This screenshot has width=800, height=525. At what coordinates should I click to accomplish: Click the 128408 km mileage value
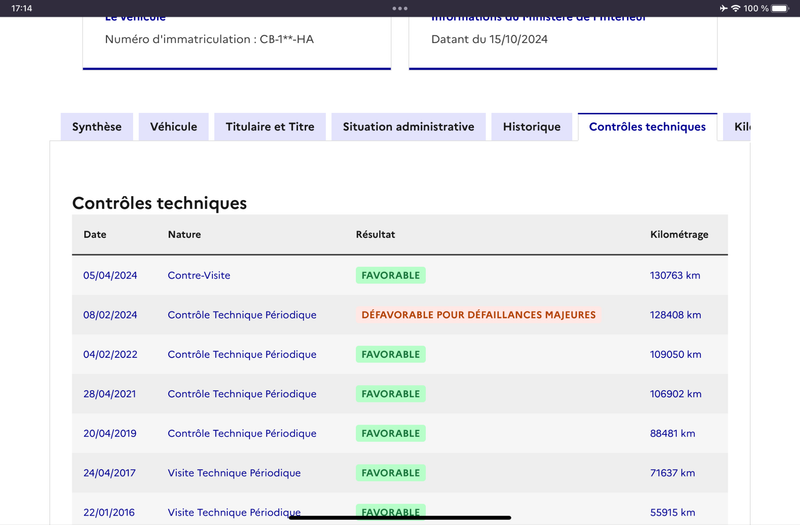[676, 315]
